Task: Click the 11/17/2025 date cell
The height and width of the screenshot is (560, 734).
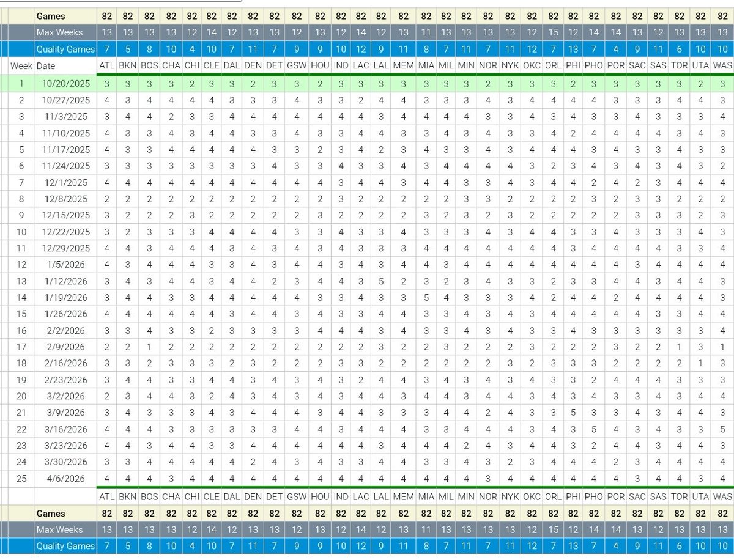Action: click(65, 150)
